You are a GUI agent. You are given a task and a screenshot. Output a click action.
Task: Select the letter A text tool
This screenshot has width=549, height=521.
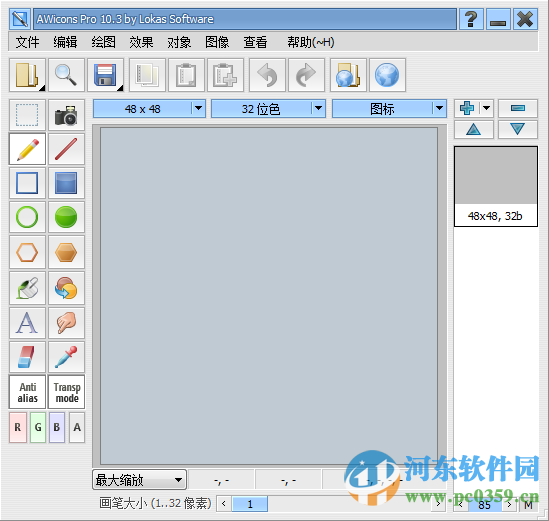27,323
